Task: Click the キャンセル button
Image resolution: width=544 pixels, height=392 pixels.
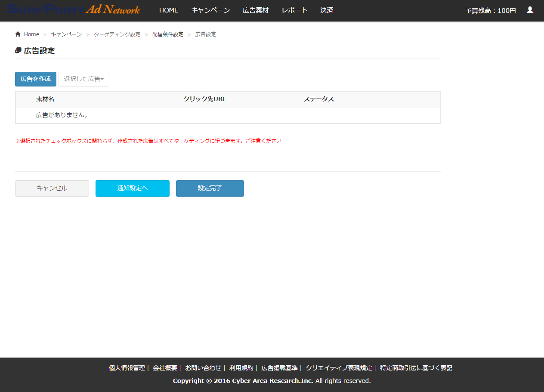Action: [52, 188]
